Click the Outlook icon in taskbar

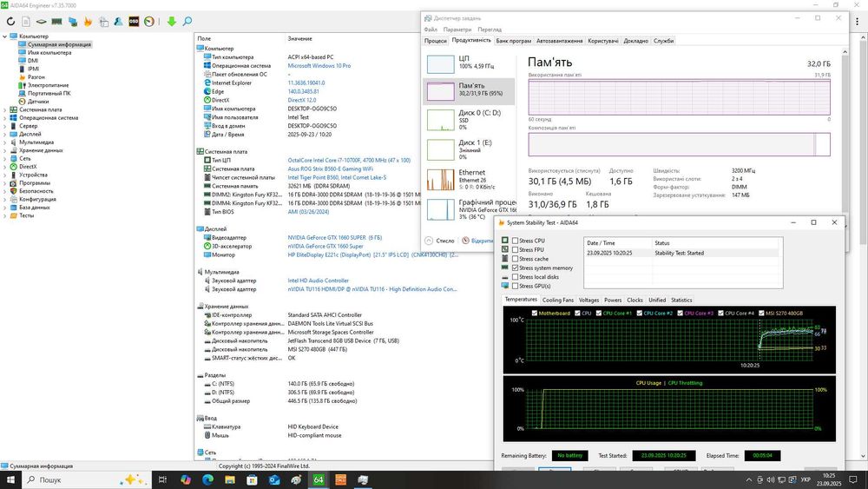[274, 479]
